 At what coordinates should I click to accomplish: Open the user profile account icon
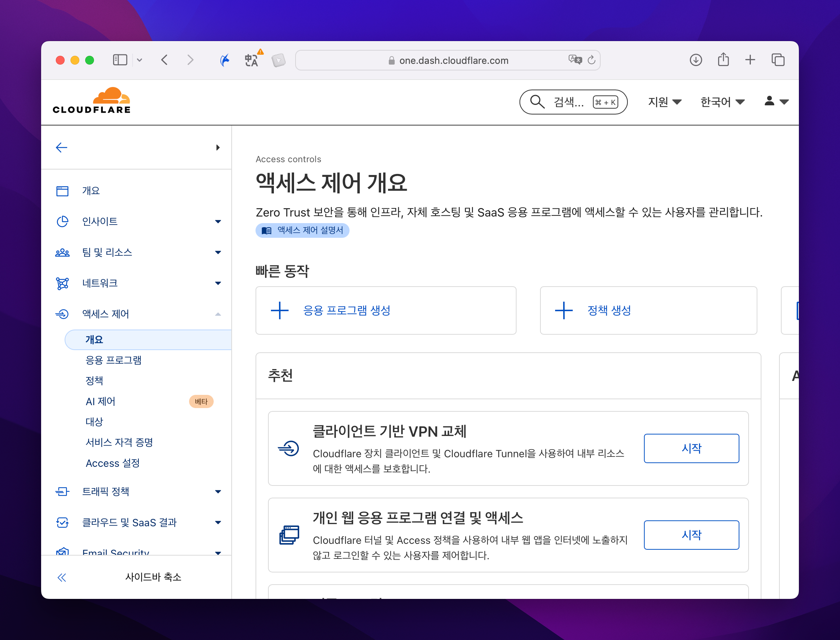[x=770, y=101]
